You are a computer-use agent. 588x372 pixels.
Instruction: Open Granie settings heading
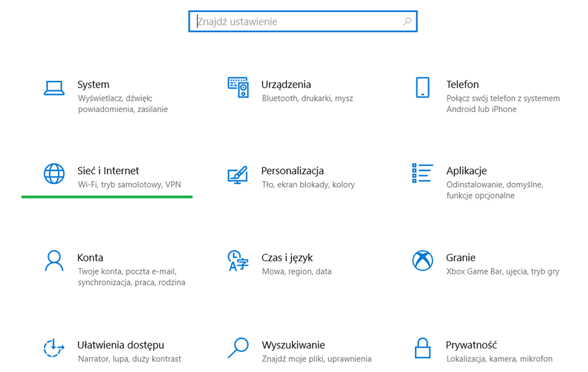(460, 258)
